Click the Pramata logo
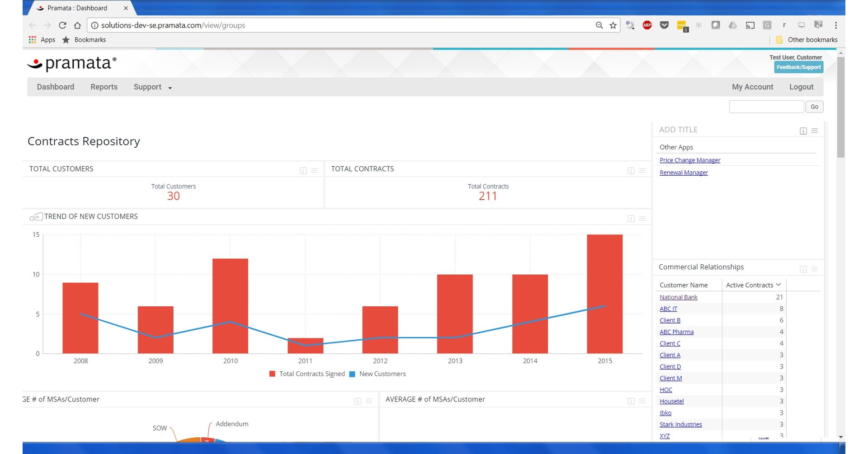Screen dimensions: 868x454 click(x=72, y=63)
